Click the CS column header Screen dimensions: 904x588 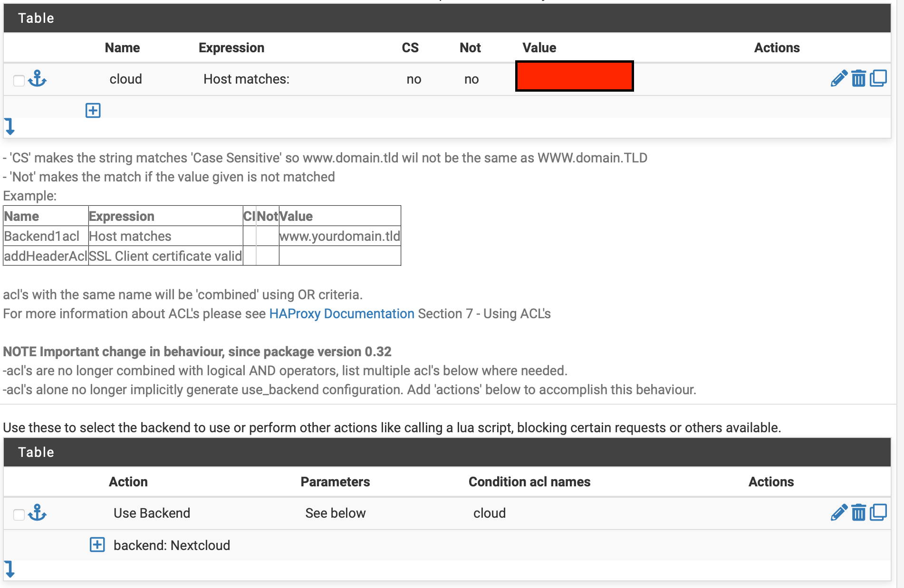[410, 47]
